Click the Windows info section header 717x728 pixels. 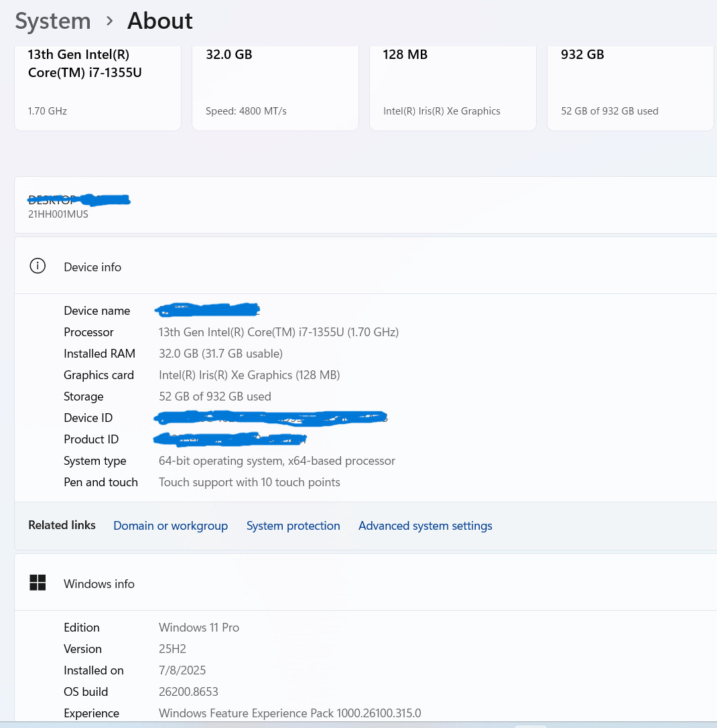(366, 582)
